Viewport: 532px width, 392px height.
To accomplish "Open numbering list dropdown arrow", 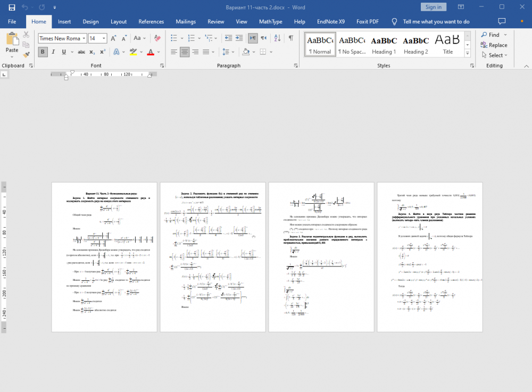I will (199, 38).
